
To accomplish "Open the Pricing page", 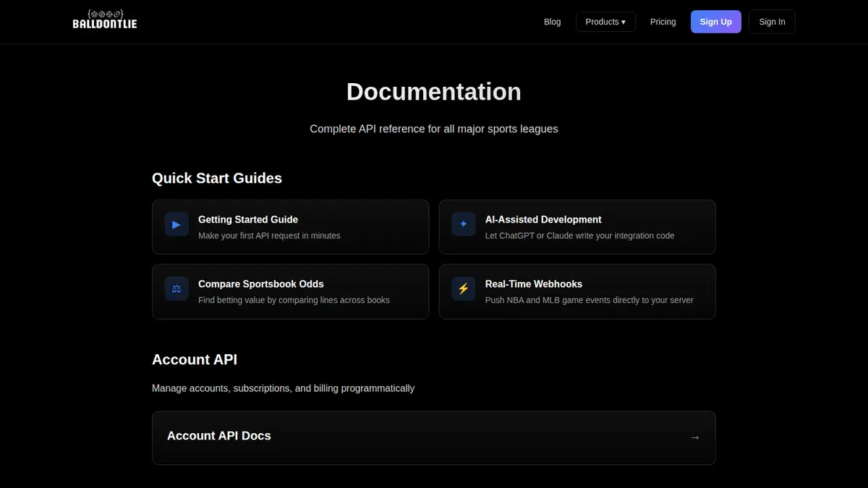I will [663, 22].
